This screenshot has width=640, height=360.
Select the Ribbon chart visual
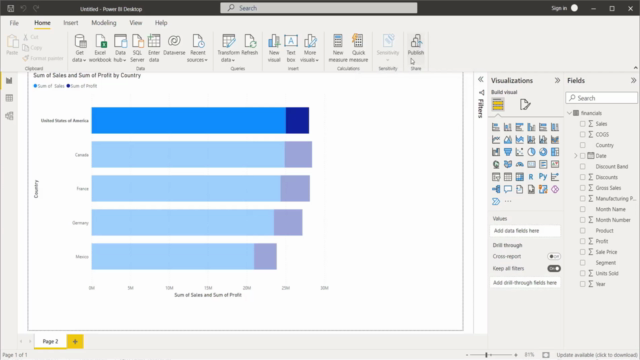pos(555,140)
